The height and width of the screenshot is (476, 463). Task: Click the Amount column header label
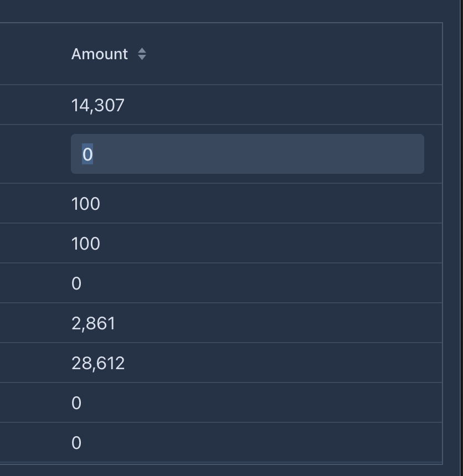[99, 54]
